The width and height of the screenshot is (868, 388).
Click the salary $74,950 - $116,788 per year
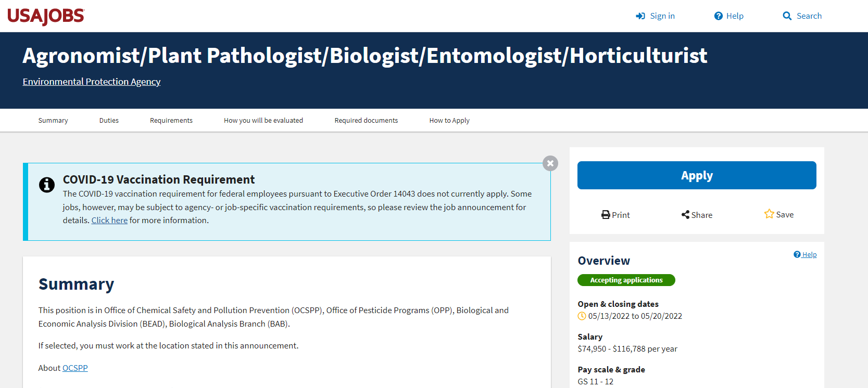627,349
